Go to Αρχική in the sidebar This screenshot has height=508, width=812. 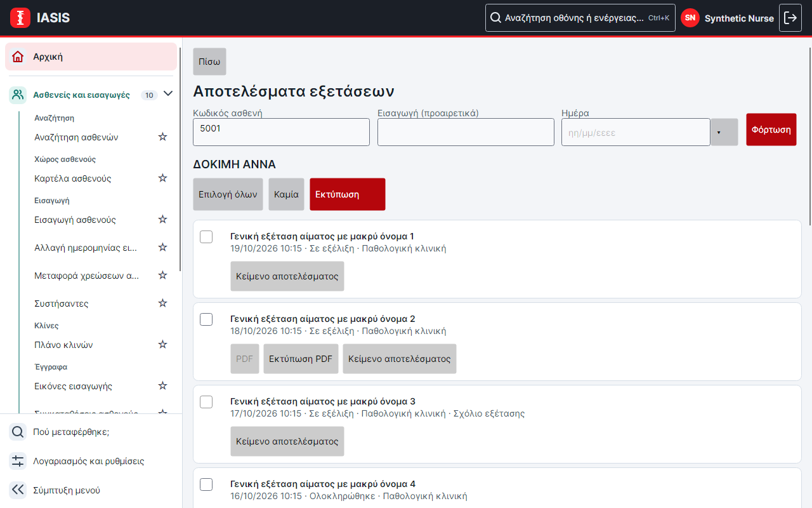(x=91, y=57)
